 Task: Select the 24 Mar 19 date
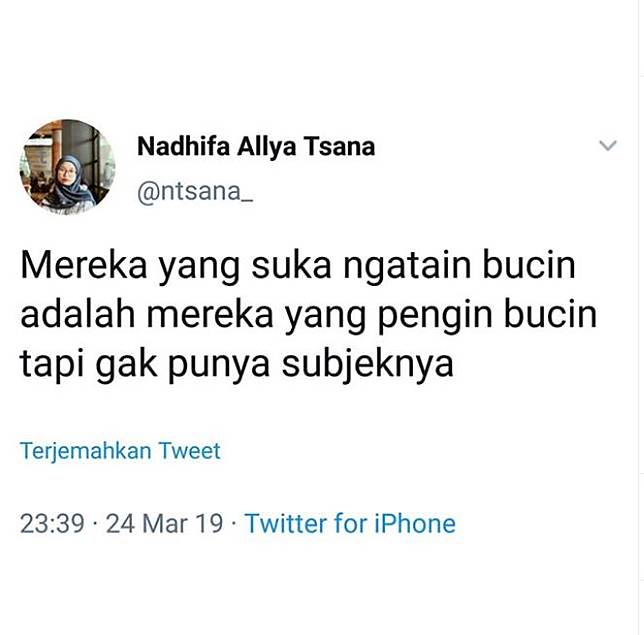tap(164, 524)
